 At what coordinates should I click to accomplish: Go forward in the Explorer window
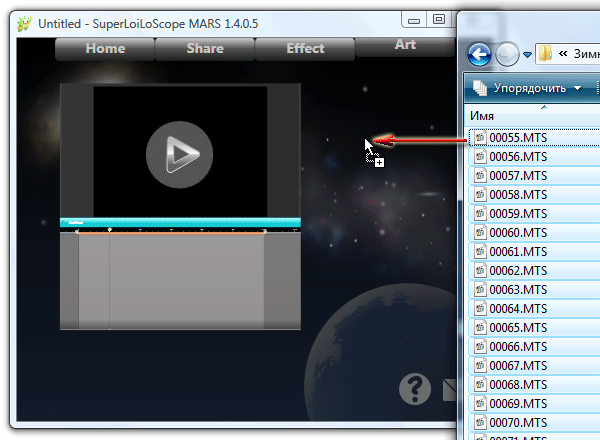[507, 55]
